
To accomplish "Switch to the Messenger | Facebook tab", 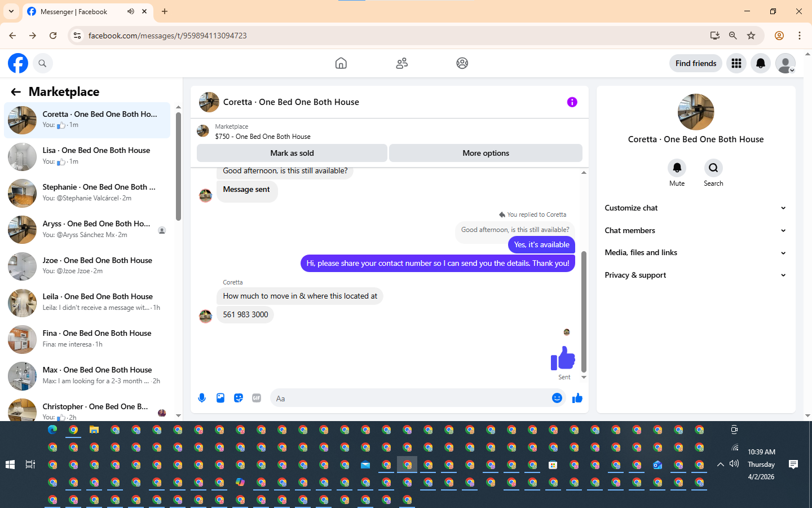I will coord(87,11).
